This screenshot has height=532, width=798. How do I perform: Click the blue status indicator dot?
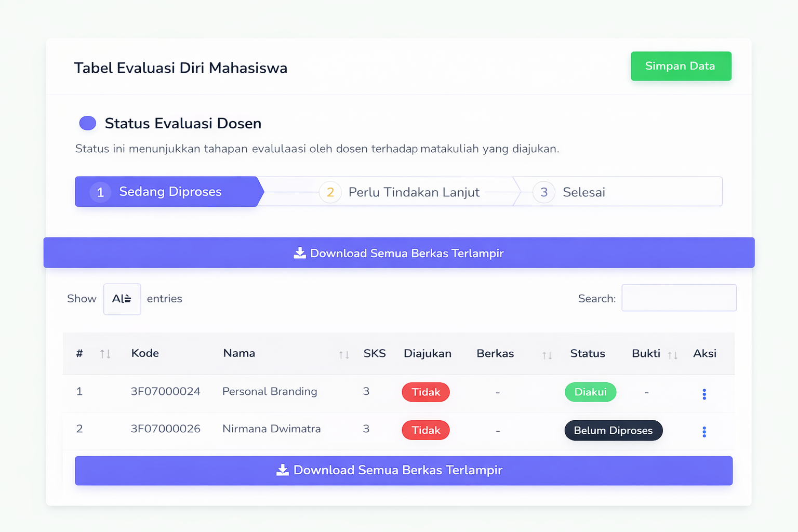pos(88,123)
